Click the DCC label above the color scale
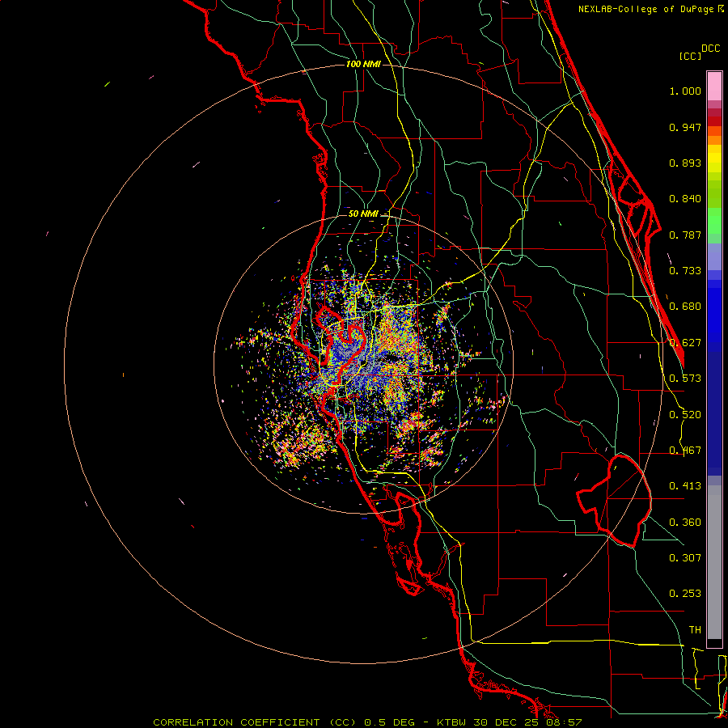728x728 pixels. tap(710, 49)
